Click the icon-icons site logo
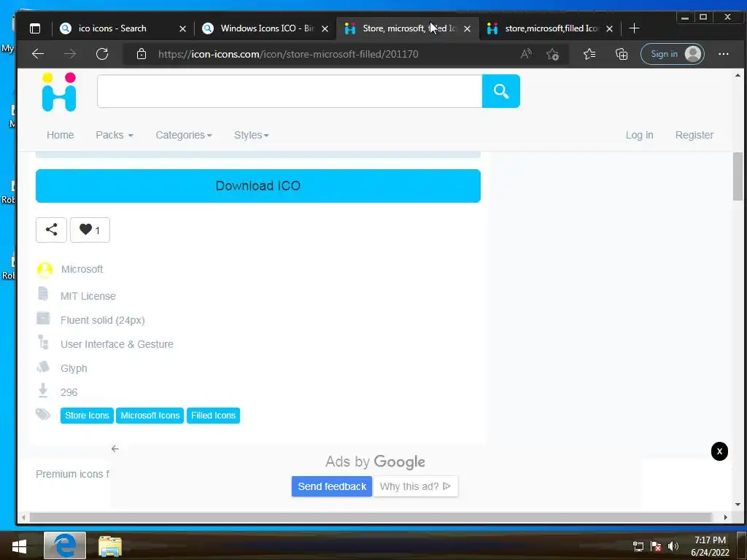This screenshot has width=747, height=560. pos(58,92)
